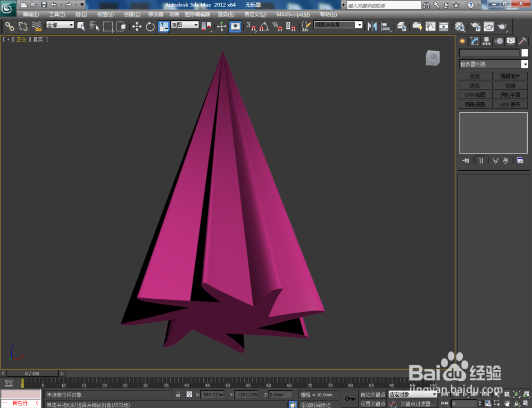Screen dimensions: 532x408
Task: Activate the Select and Uniform Scale tool
Action: click(163, 26)
